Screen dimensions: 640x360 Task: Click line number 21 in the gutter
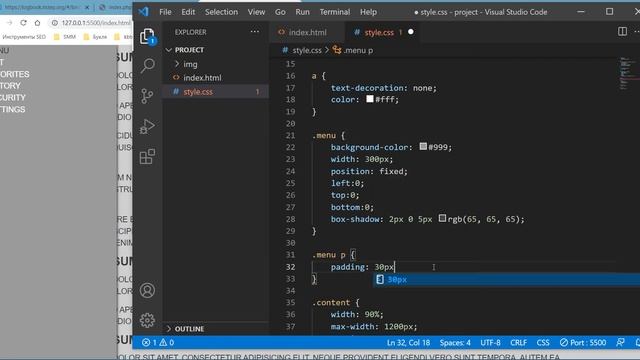point(290,136)
